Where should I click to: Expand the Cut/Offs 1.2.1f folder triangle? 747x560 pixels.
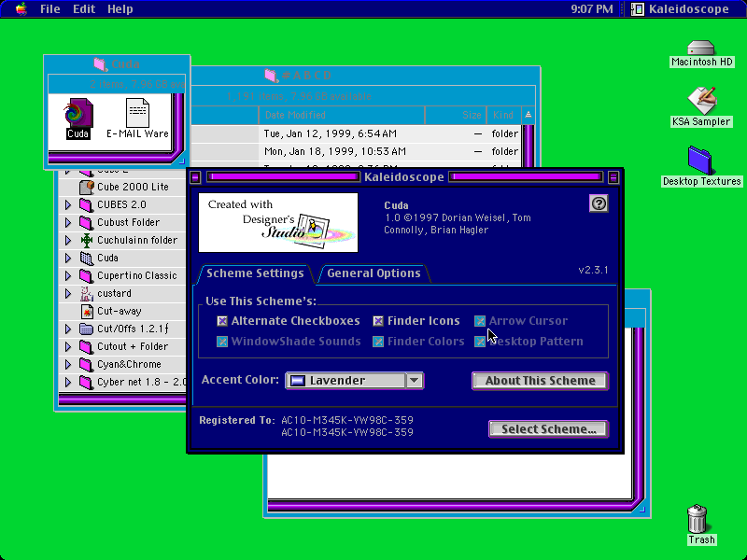68,329
